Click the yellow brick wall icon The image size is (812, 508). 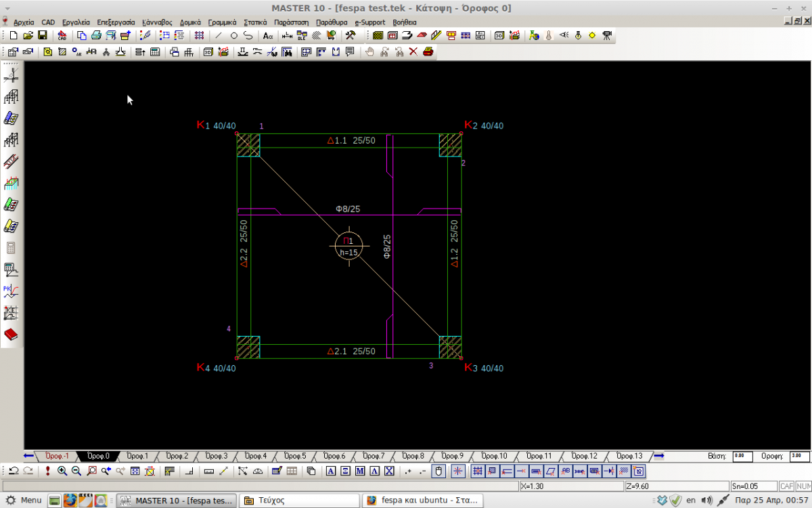(378, 35)
